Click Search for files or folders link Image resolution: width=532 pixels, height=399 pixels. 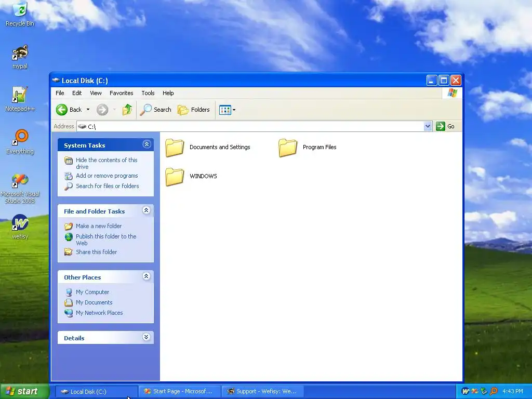[107, 186]
